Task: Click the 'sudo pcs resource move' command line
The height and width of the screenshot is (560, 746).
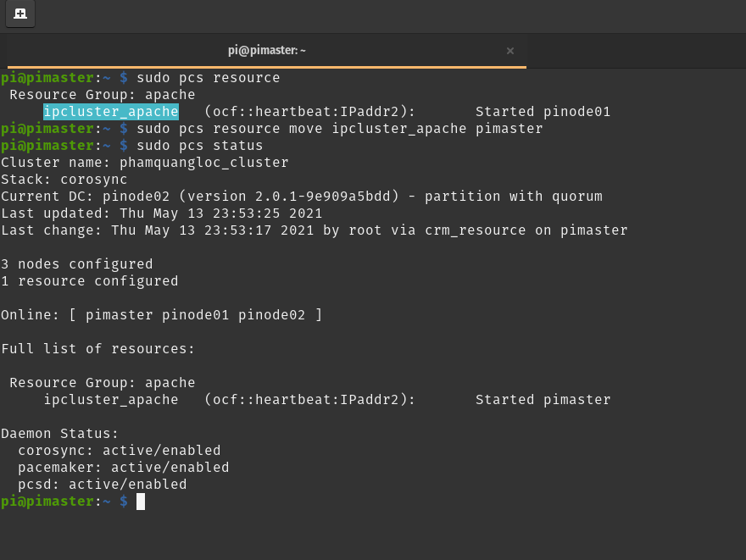Action: click(339, 129)
